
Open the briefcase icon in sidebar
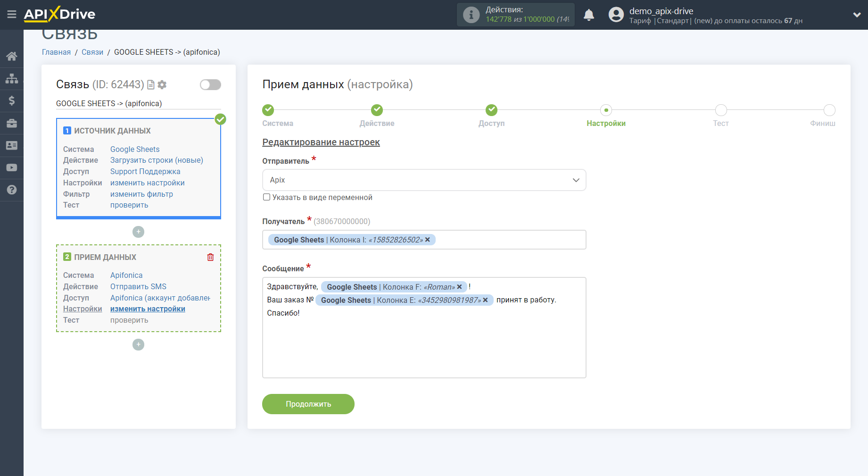(x=12, y=123)
